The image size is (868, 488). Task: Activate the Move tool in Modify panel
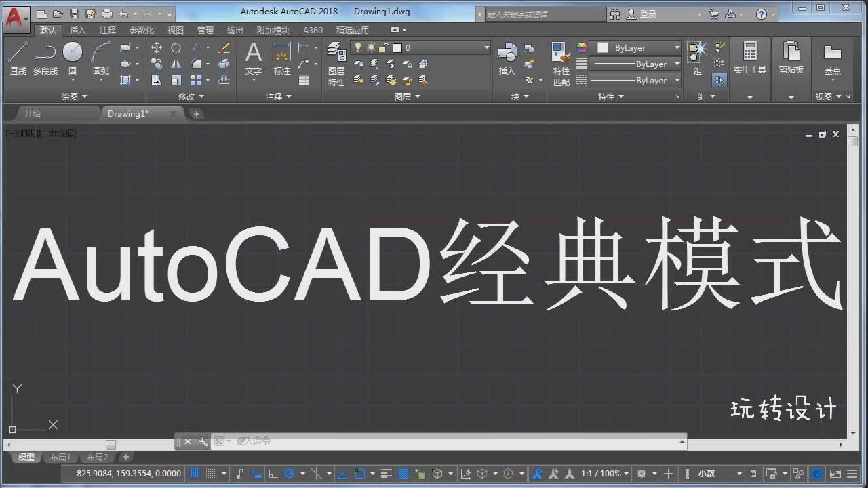point(157,47)
